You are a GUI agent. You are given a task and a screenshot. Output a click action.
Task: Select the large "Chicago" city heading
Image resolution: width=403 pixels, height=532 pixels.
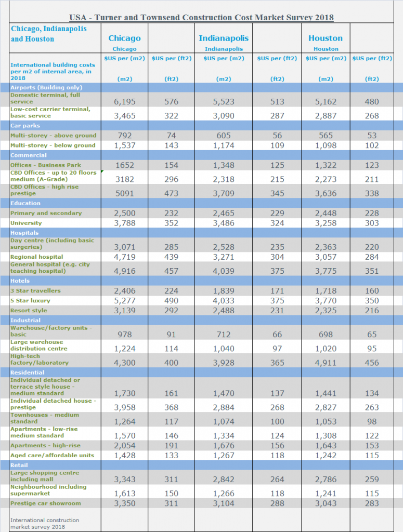124,38
